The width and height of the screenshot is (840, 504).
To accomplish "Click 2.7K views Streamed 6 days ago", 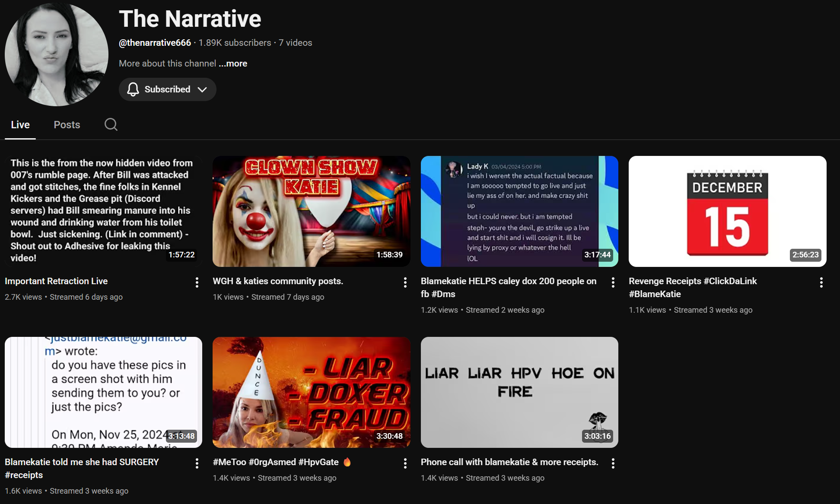I will pyautogui.click(x=64, y=297).
